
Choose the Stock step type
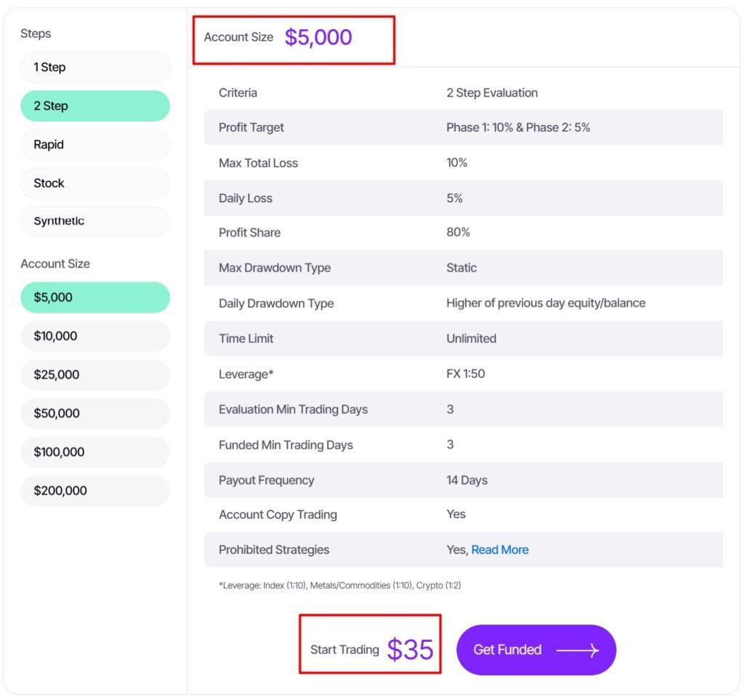pyautogui.click(x=95, y=183)
